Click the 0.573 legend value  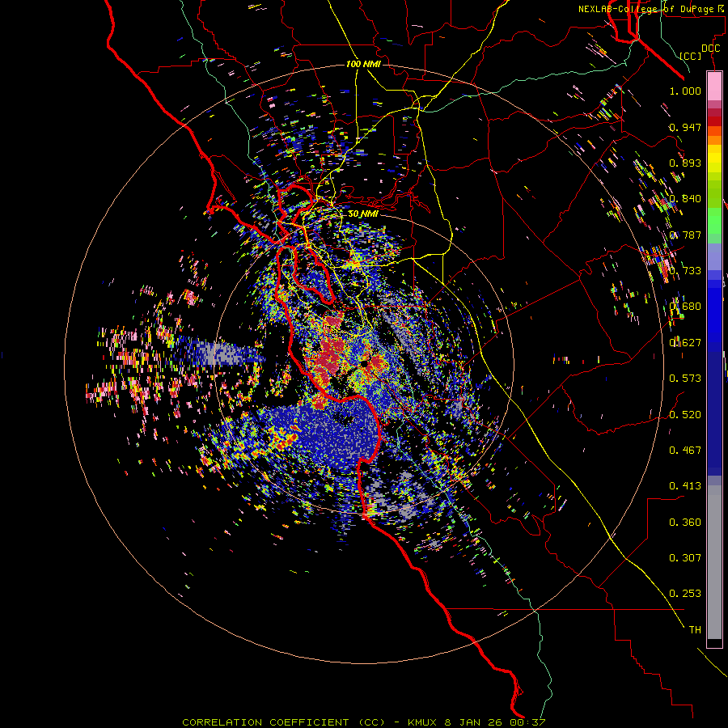click(x=685, y=379)
